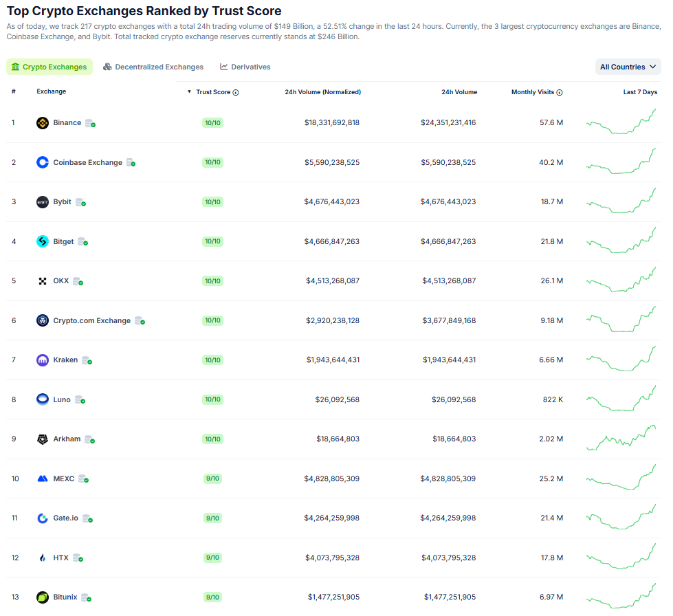Click Kraken's Last 7 Days sparkline chart

pyautogui.click(x=621, y=358)
